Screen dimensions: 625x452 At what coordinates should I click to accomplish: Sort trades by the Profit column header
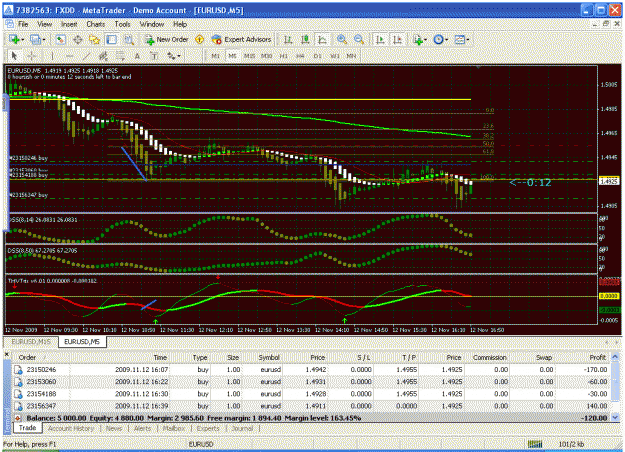pos(583,357)
